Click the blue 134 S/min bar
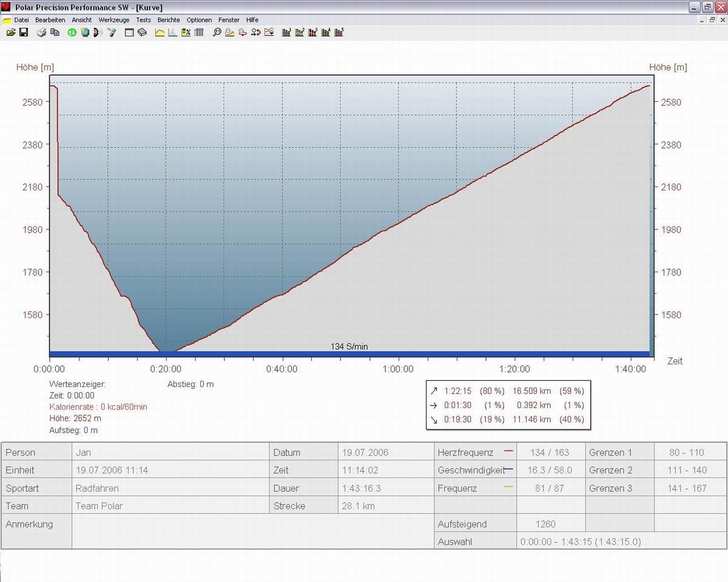The height and width of the screenshot is (582, 728). pyautogui.click(x=349, y=354)
